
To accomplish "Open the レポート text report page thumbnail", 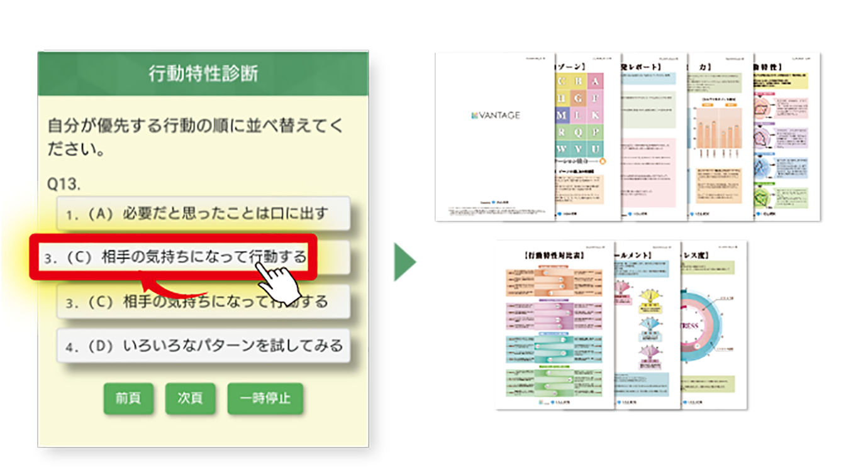I will [x=654, y=136].
